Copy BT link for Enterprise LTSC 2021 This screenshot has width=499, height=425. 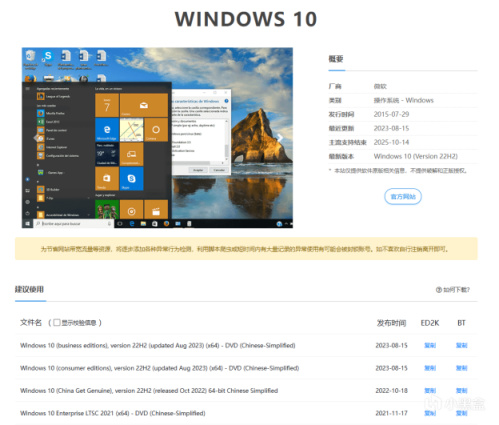tap(461, 413)
